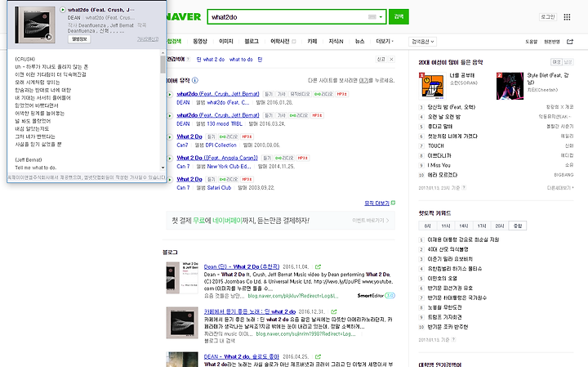Play first what2do (Feat. Crush, Jeff Bernat) result

170,94
